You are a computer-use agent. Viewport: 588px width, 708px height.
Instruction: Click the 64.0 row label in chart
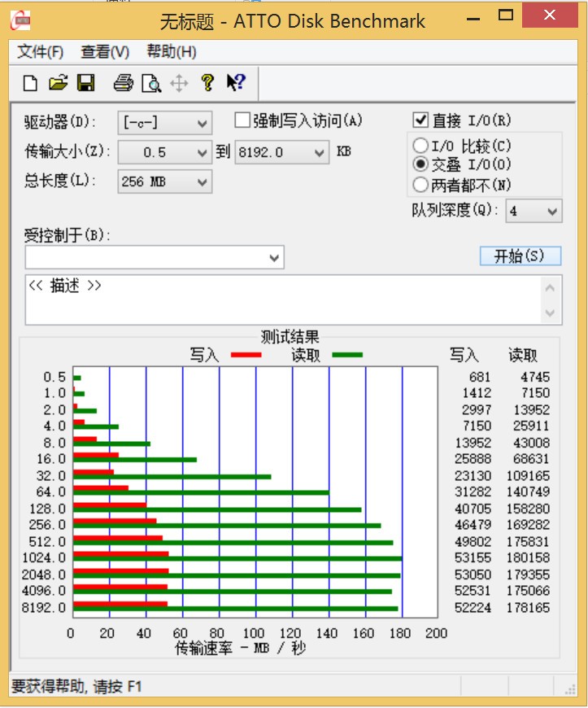[51, 492]
